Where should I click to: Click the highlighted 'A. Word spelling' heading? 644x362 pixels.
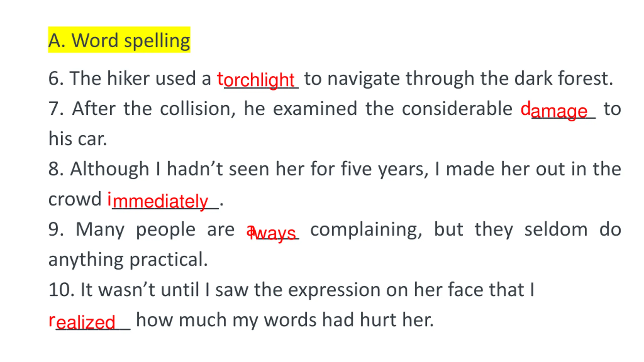coord(119,40)
